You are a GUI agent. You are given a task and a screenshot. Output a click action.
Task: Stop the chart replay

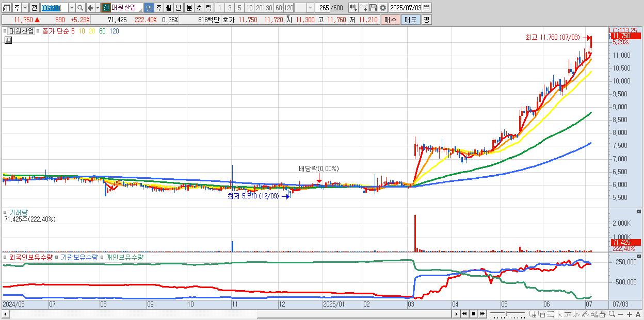pyautogui.click(x=474, y=314)
